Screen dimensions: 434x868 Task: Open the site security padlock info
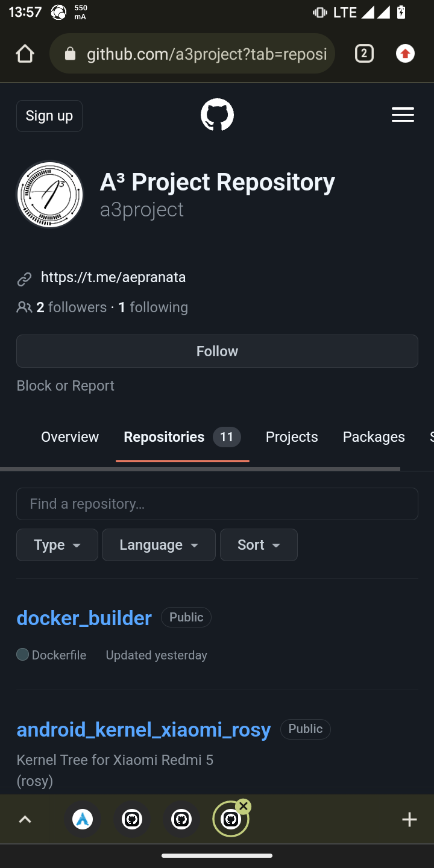click(x=70, y=54)
